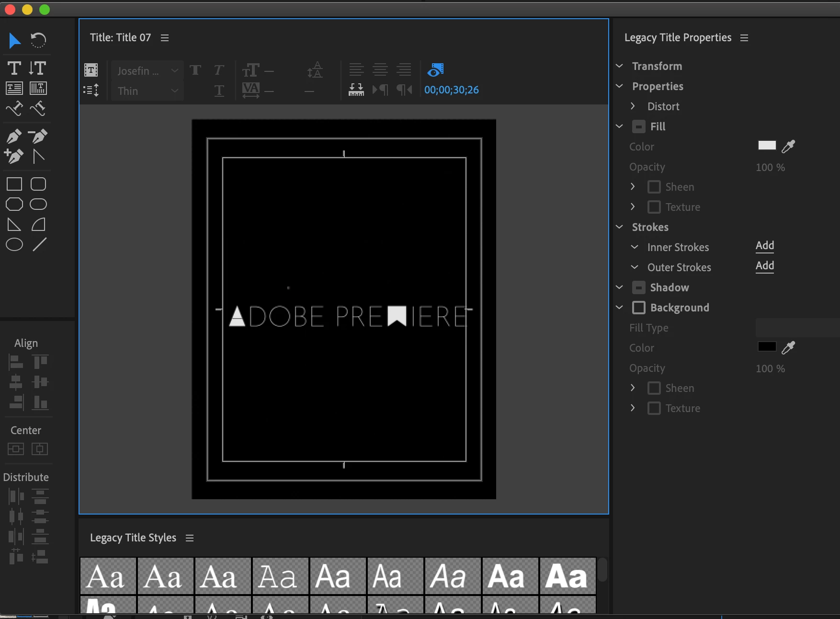
Task: Select the Ellipse tool
Action: point(14,245)
